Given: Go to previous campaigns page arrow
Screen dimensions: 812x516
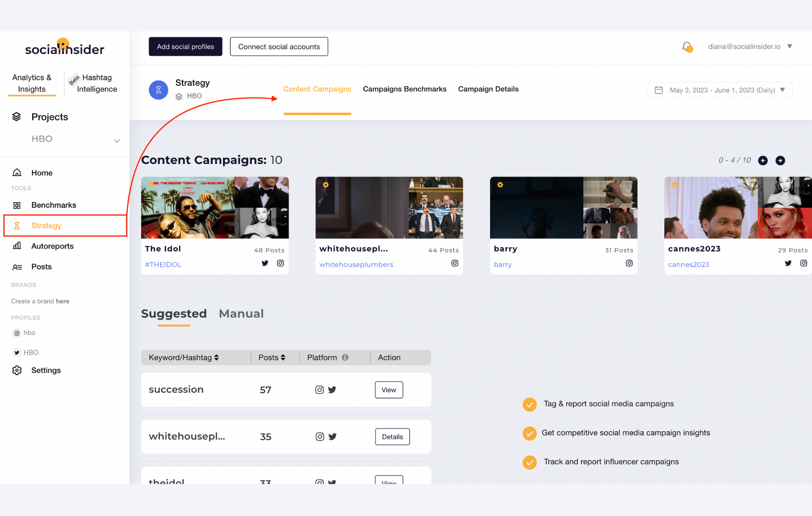Looking at the screenshot, I should point(763,160).
